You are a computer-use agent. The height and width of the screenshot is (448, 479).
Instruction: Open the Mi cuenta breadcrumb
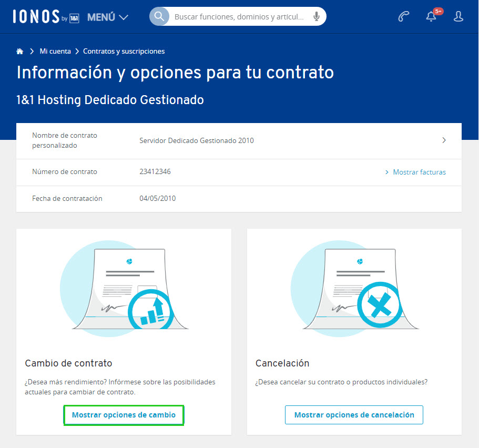[x=55, y=52]
